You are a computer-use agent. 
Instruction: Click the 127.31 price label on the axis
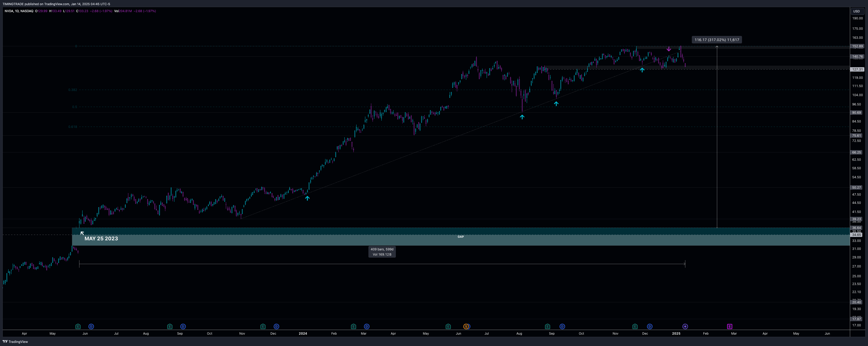(857, 69)
